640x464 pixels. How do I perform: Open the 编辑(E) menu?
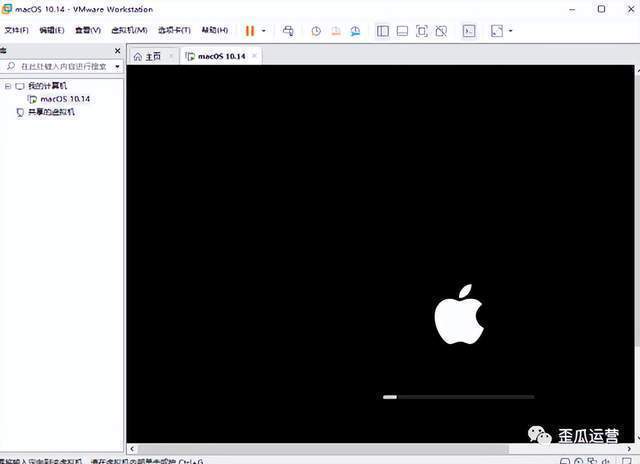tap(52, 30)
